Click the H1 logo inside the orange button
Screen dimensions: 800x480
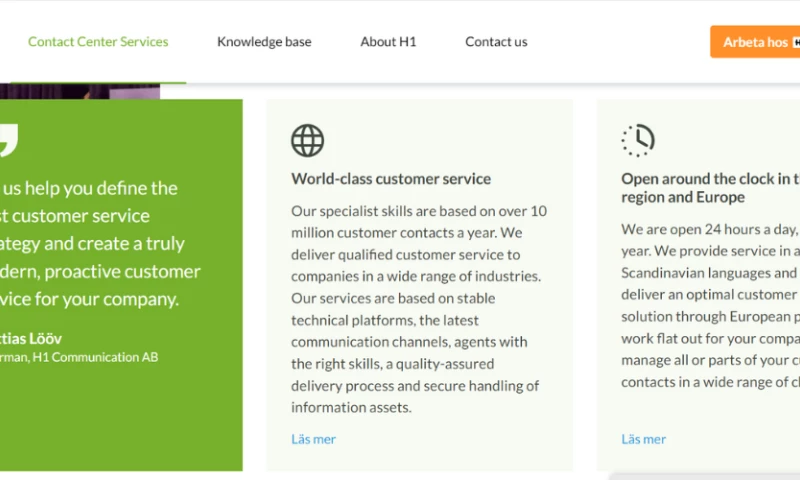(795, 42)
